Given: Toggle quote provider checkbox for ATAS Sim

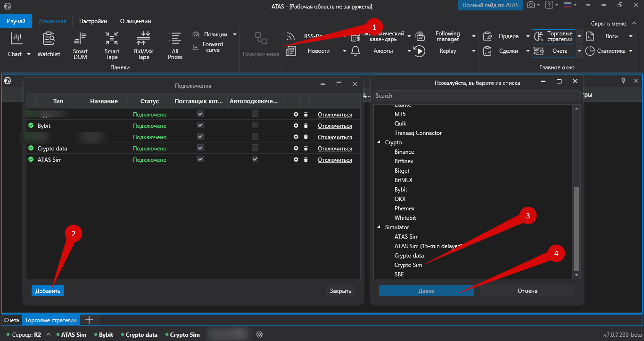Looking at the screenshot, I should coord(200,159).
